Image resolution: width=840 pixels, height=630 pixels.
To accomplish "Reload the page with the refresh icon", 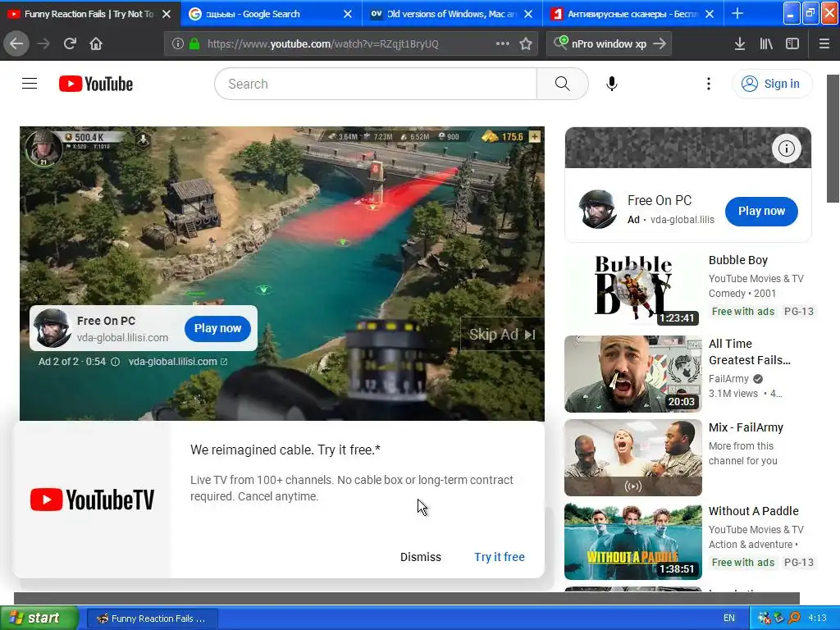I will 70,43.
